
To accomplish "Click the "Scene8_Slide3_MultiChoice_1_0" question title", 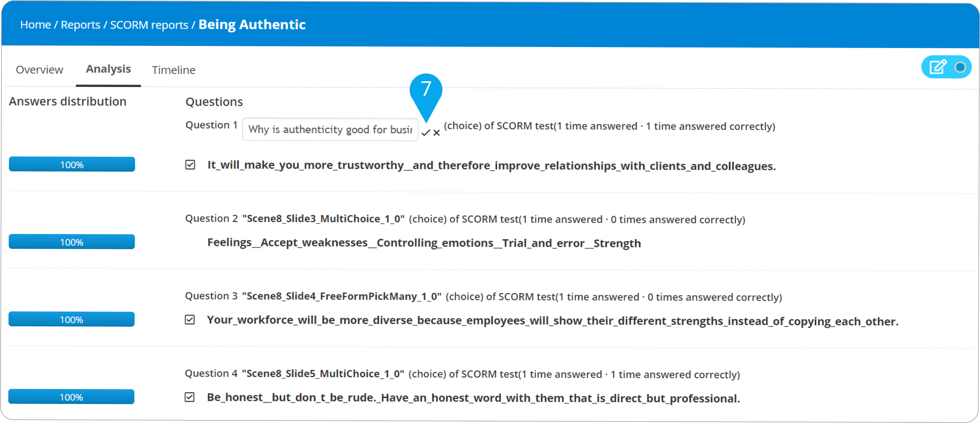I will click(323, 219).
